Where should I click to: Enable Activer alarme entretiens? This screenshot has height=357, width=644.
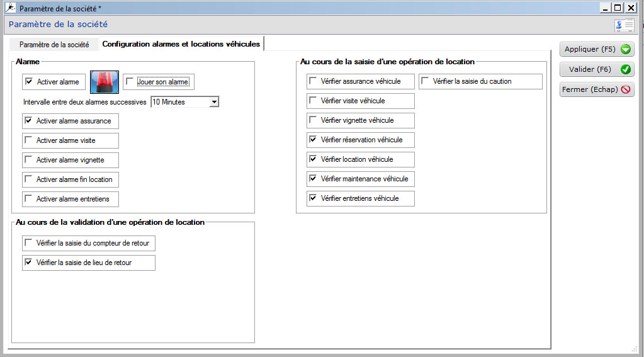pos(28,198)
